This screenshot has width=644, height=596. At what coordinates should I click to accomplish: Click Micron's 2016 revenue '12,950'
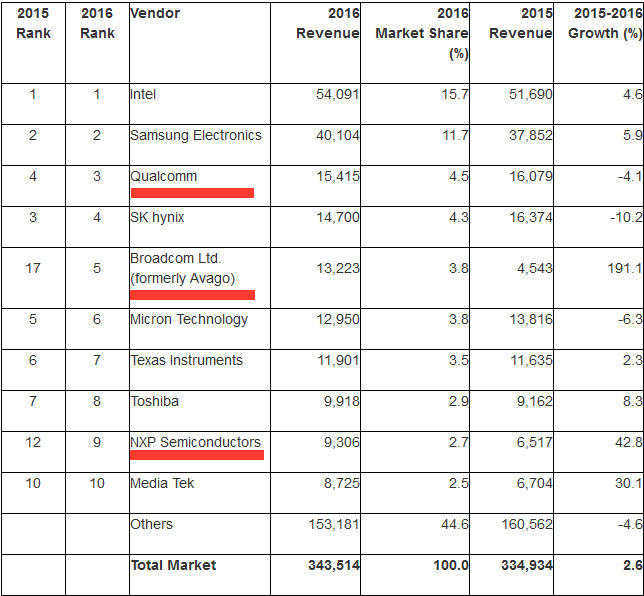(338, 320)
